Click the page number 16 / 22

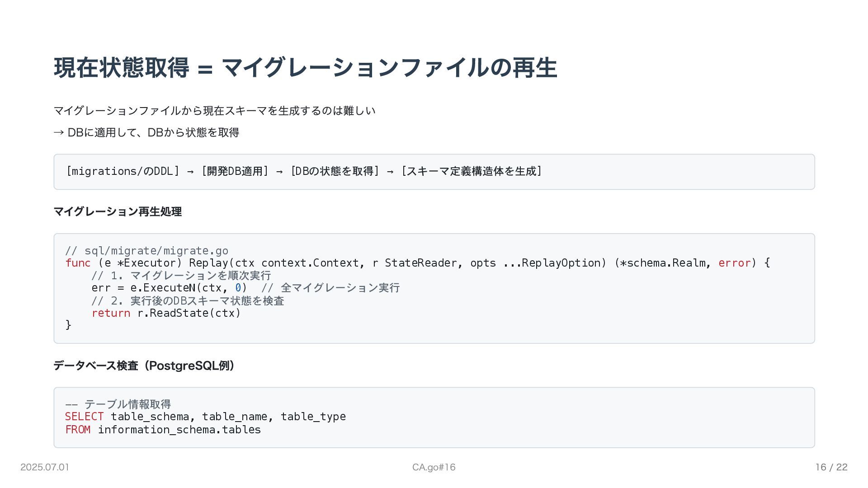tap(831, 467)
